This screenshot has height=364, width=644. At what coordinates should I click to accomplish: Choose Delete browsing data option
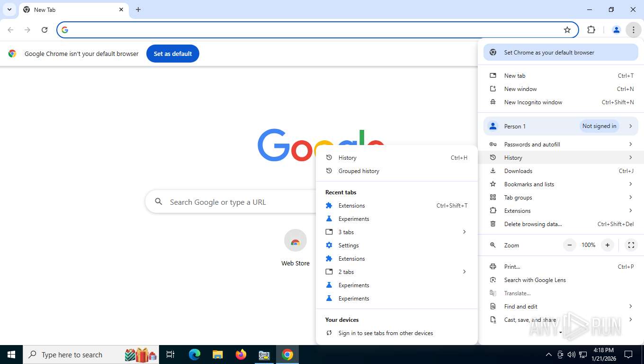(561, 224)
